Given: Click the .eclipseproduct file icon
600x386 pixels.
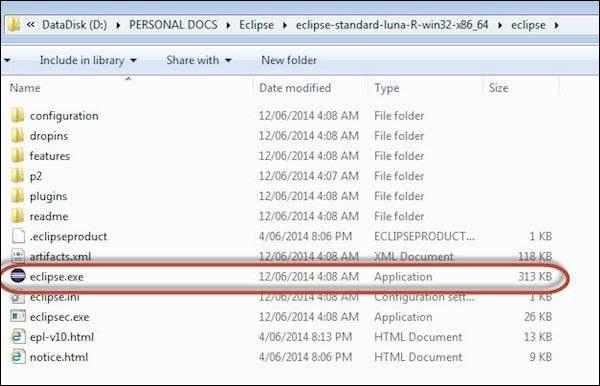Looking at the screenshot, I should (x=18, y=236).
